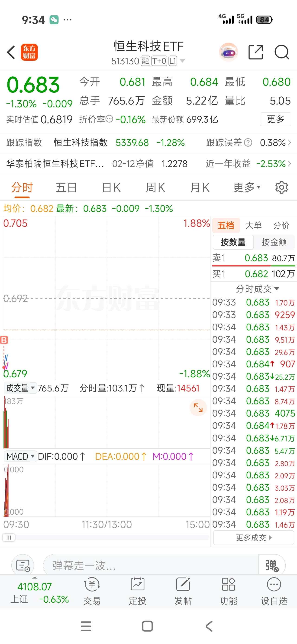Tap the 跟踪误差 question mark icon
Image resolution: width=297 pixels, height=644 pixels.
click(248, 142)
